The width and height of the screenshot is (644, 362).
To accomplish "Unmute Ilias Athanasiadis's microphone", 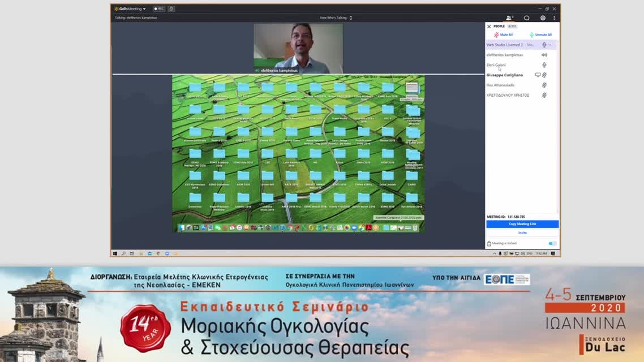I will coord(544,85).
